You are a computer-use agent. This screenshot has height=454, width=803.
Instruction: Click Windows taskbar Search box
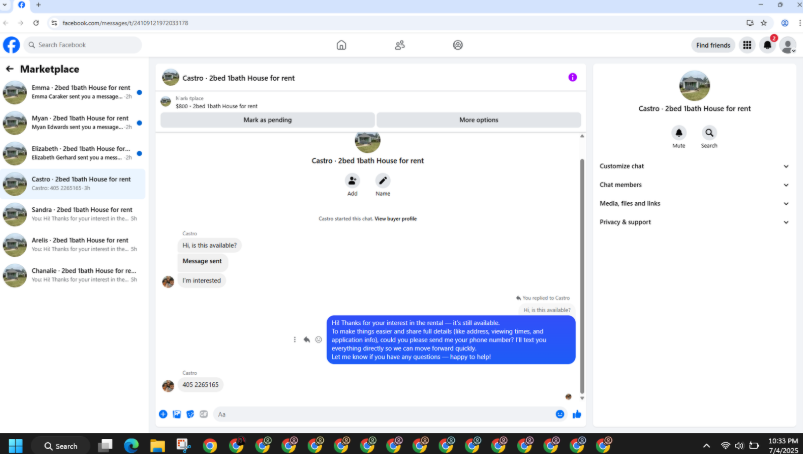coord(60,446)
